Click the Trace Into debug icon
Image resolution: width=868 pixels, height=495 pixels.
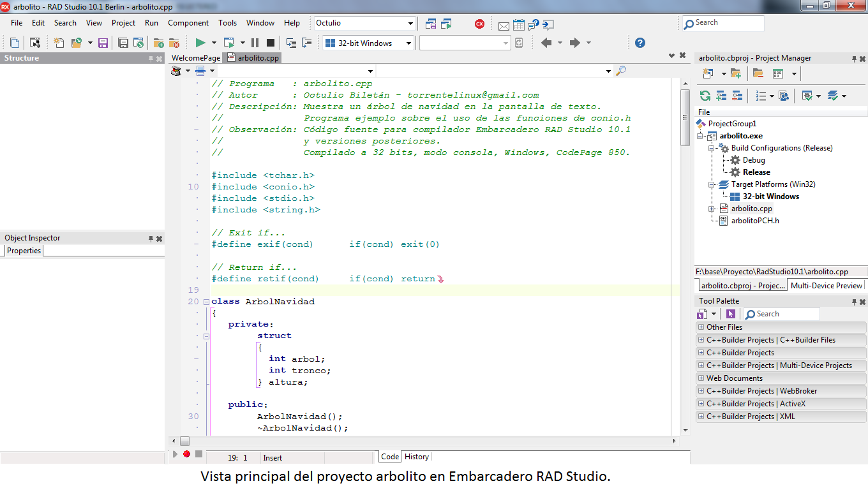[x=292, y=43]
